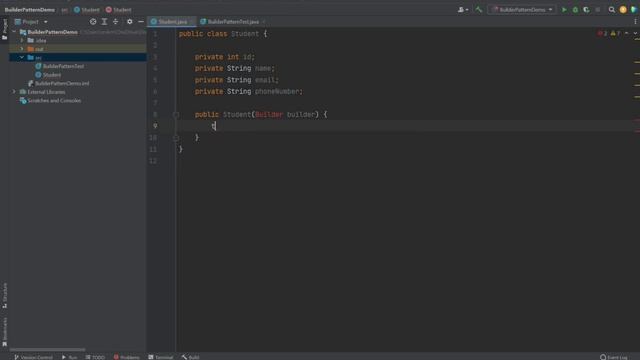Collapse the src folder
Image resolution: width=640 pixels, height=360 pixels.
click(22, 57)
